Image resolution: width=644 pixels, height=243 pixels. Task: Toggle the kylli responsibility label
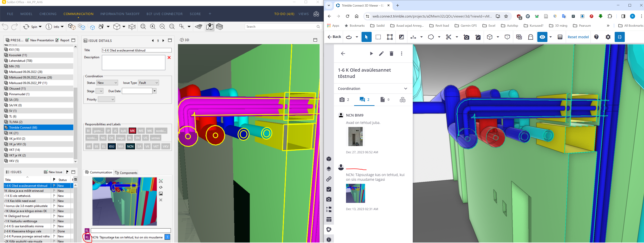tap(123, 131)
